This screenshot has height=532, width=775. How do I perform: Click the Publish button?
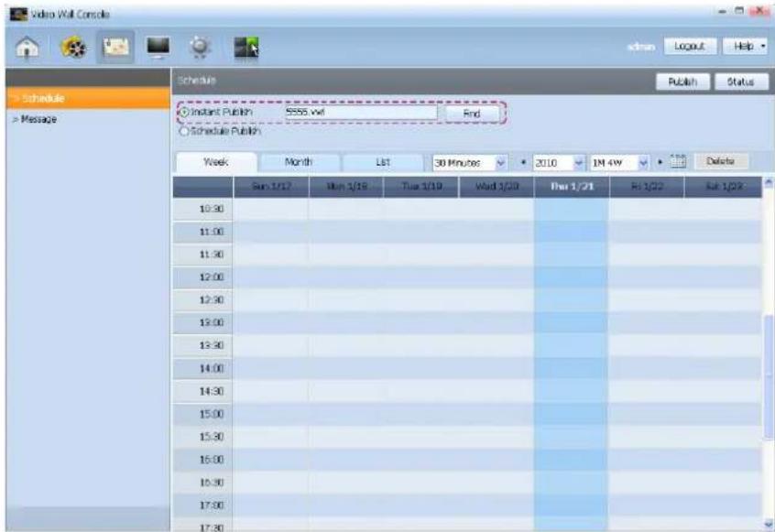(x=682, y=82)
